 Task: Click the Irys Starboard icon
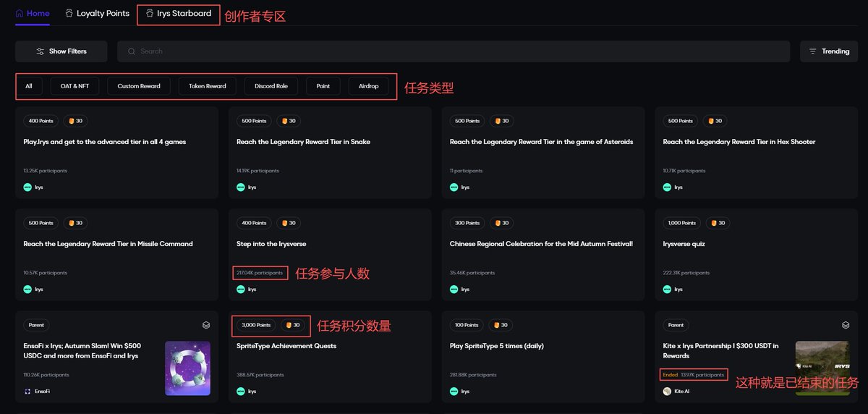tap(150, 13)
